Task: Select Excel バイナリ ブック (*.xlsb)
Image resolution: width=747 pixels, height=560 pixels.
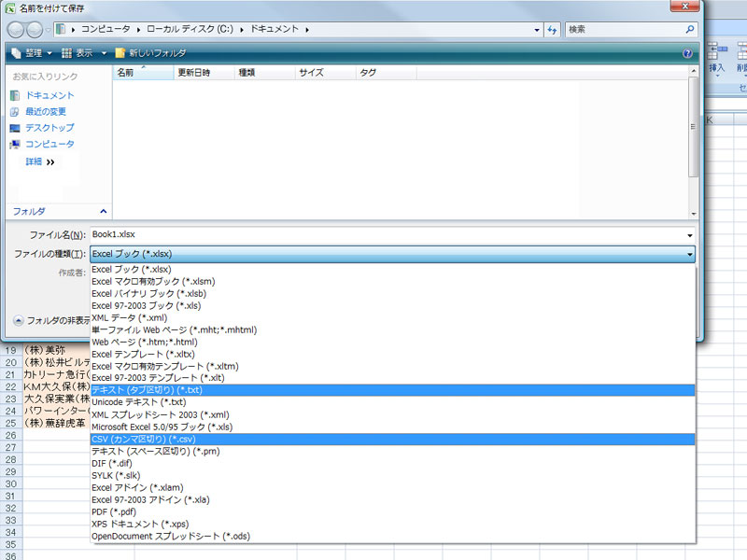Action: (x=392, y=294)
